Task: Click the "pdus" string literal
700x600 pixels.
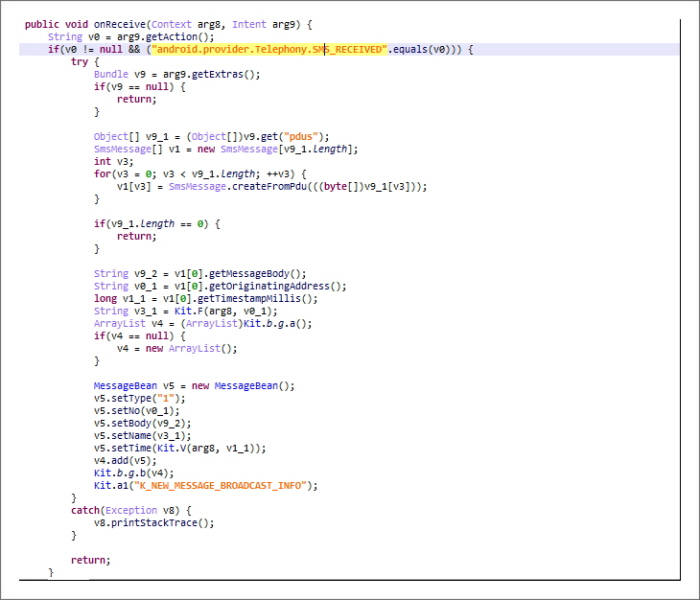Action: pos(301,137)
